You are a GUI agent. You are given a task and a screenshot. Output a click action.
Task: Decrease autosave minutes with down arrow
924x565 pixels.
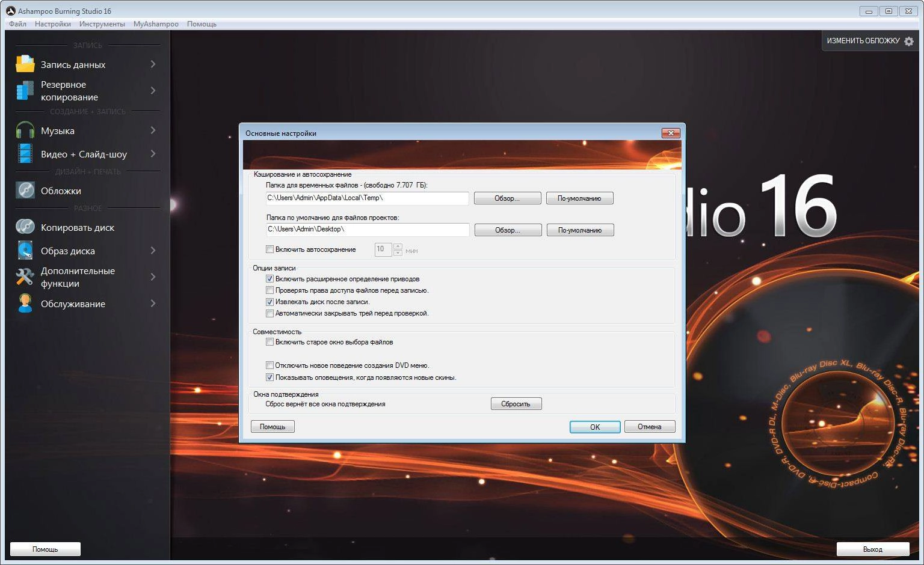click(398, 253)
